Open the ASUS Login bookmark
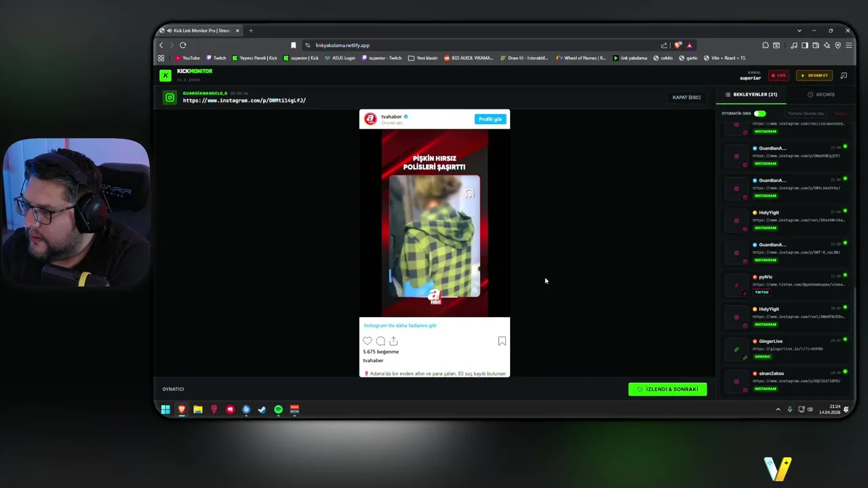The height and width of the screenshot is (488, 868). pyautogui.click(x=340, y=58)
